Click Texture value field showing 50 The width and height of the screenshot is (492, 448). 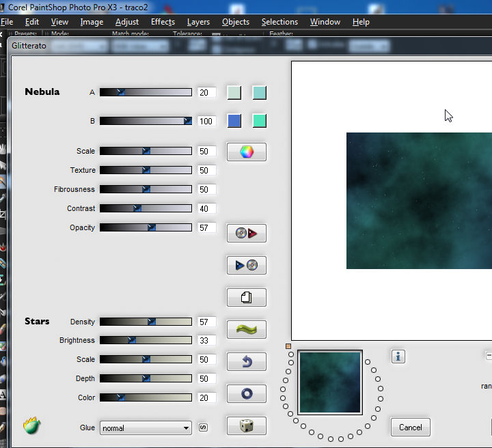click(207, 171)
